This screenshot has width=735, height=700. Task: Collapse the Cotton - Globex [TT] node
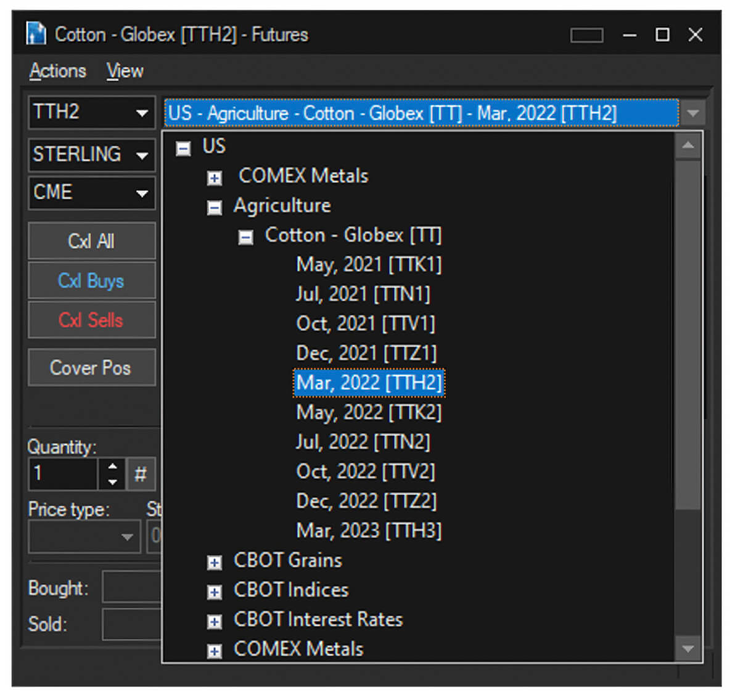[245, 238]
